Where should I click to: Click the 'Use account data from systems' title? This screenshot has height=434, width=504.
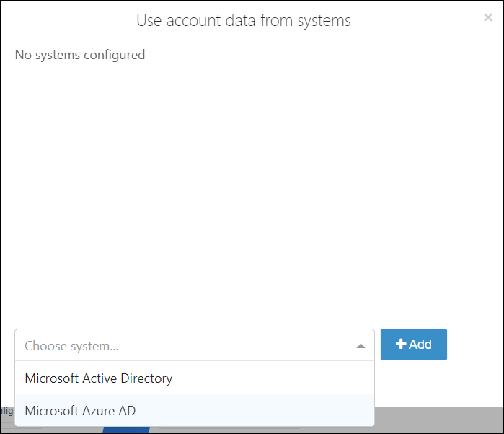click(243, 21)
